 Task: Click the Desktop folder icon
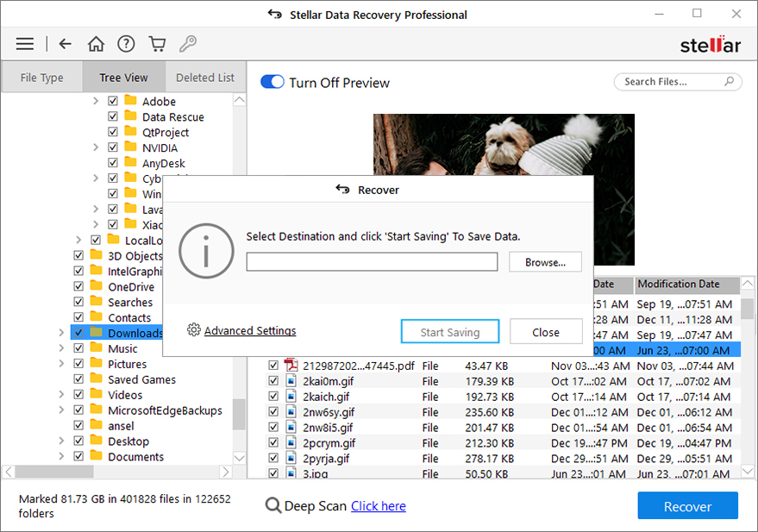pos(97,441)
